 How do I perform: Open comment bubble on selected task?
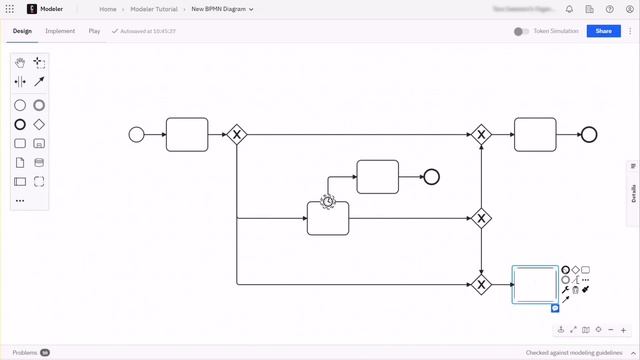click(x=555, y=308)
